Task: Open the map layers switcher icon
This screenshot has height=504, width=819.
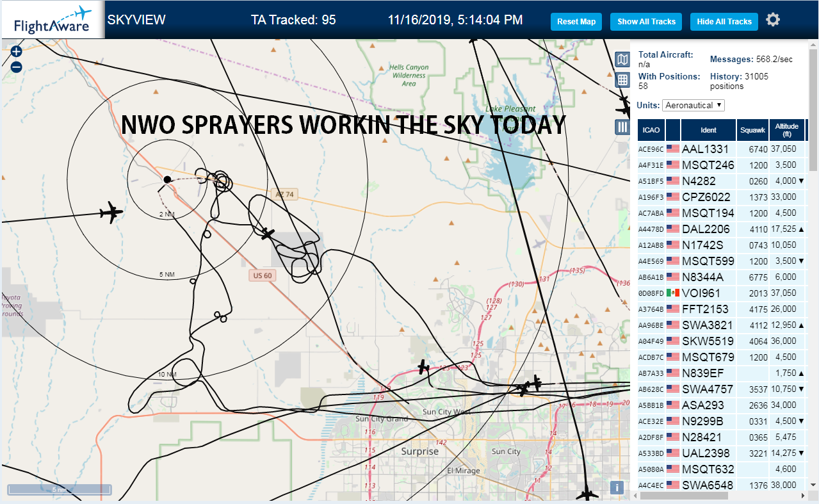Action: tap(622, 60)
